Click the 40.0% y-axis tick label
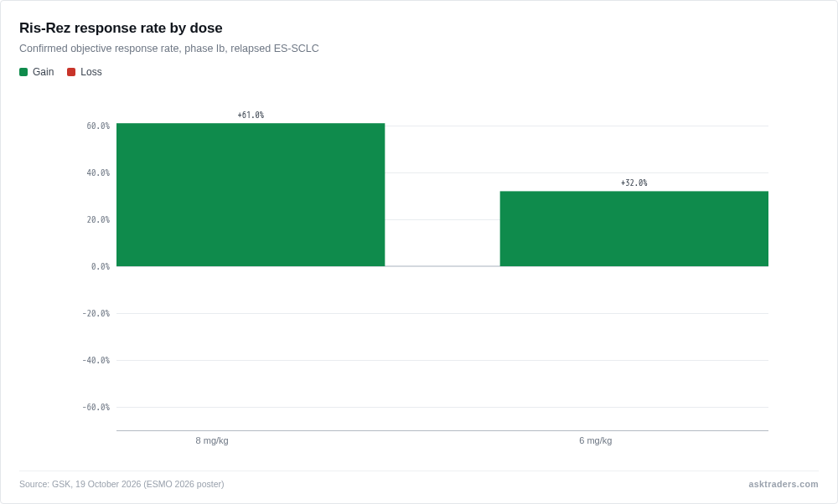 pyautogui.click(x=98, y=173)
